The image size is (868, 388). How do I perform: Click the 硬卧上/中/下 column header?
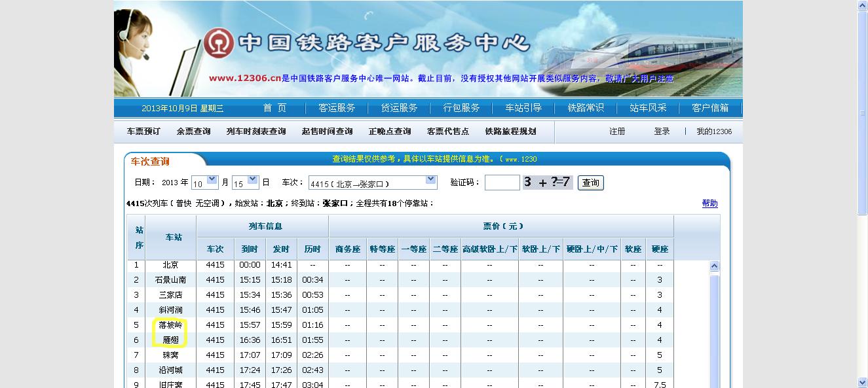pyautogui.click(x=592, y=249)
